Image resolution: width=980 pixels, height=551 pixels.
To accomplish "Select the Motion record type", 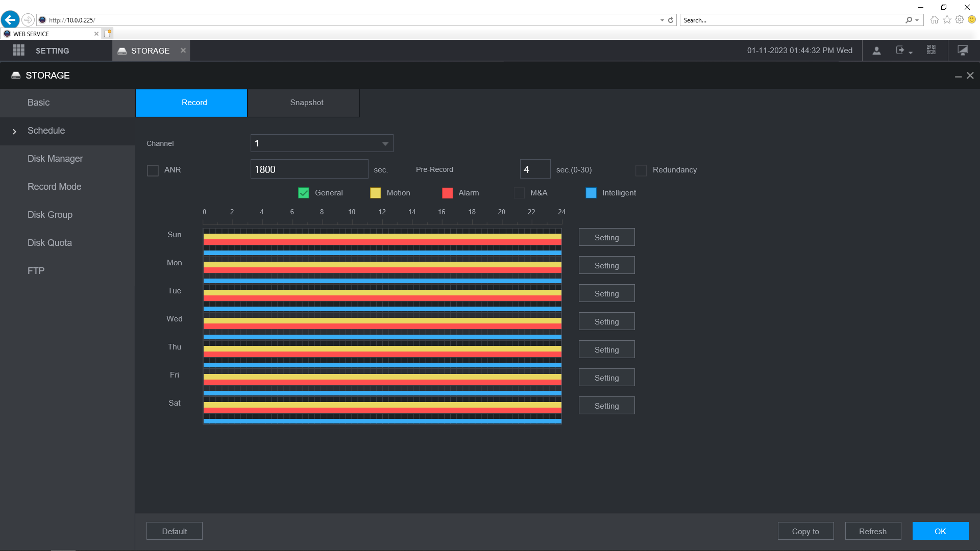I will [x=376, y=193].
